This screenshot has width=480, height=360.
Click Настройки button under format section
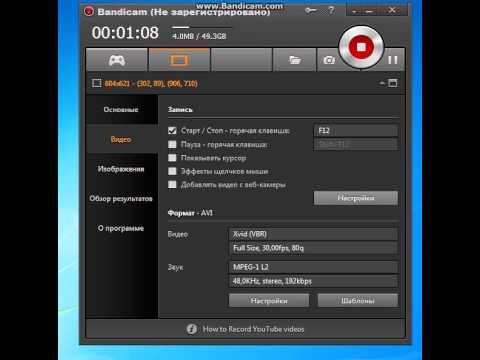[x=269, y=301]
